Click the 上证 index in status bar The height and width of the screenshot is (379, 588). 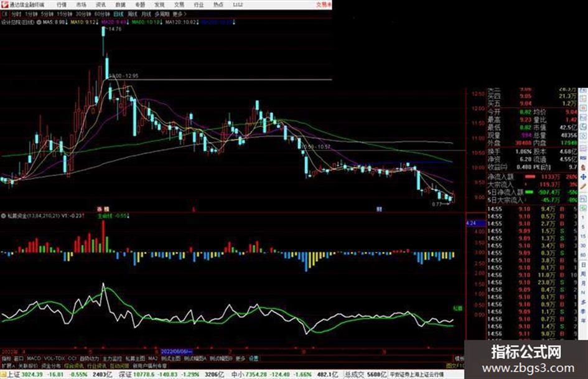tap(13, 375)
